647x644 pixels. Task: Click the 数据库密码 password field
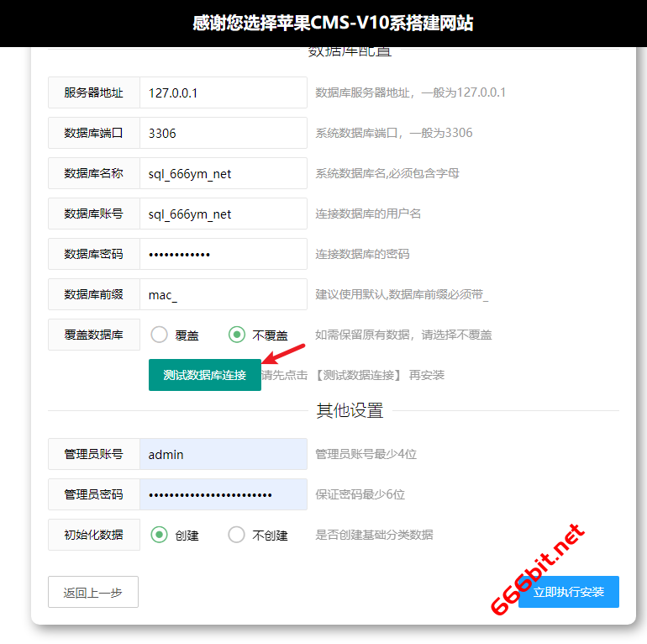[224, 254]
